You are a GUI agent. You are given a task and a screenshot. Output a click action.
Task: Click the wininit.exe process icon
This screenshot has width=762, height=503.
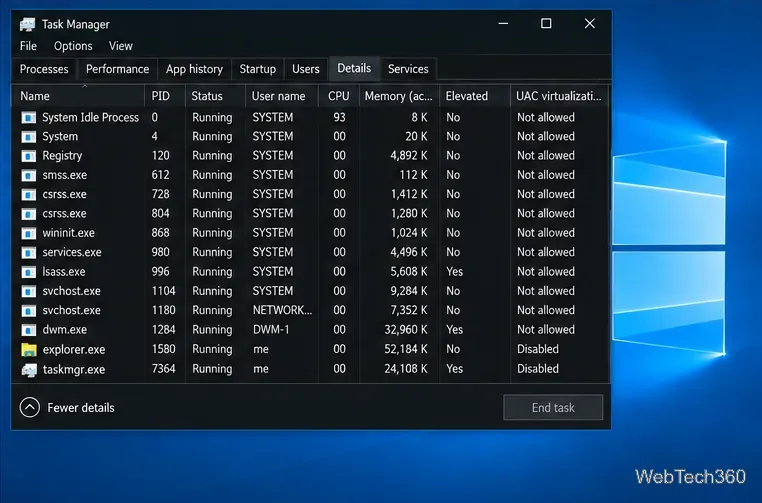29,233
